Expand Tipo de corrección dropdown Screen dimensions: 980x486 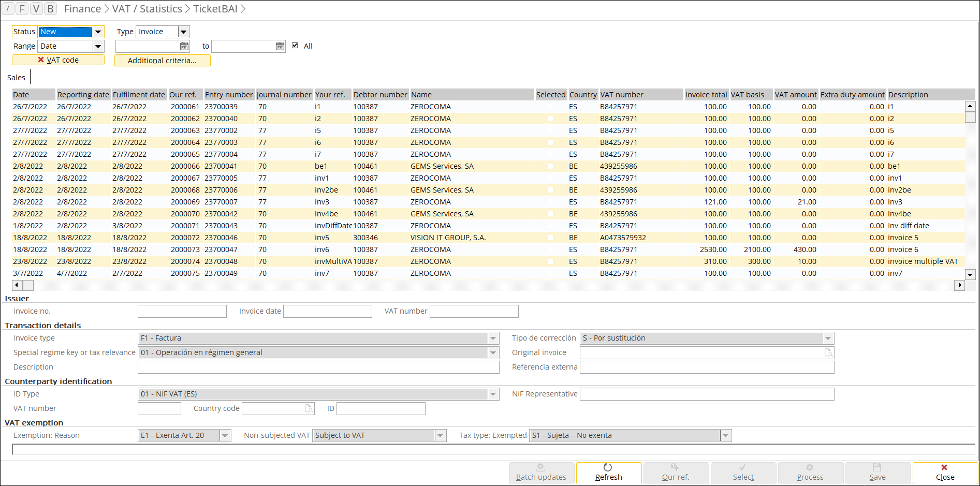coord(828,338)
